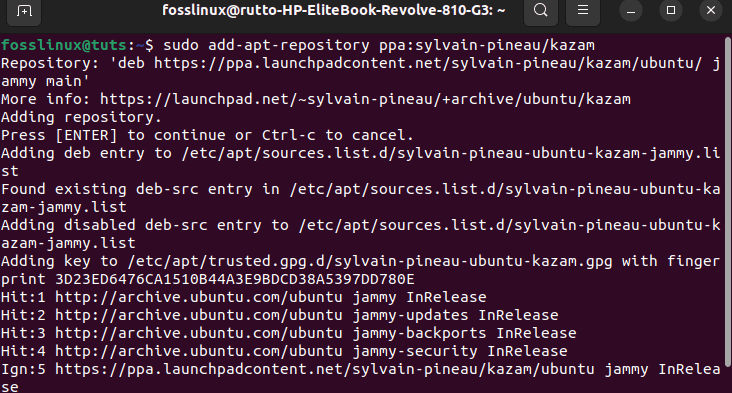Open the Hit:4 jammy-security archive URL

198,351
